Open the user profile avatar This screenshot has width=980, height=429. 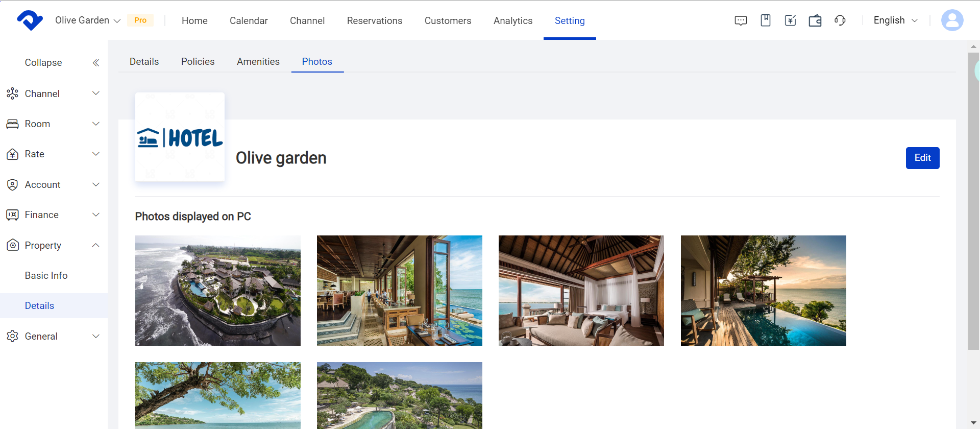[x=952, y=20]
